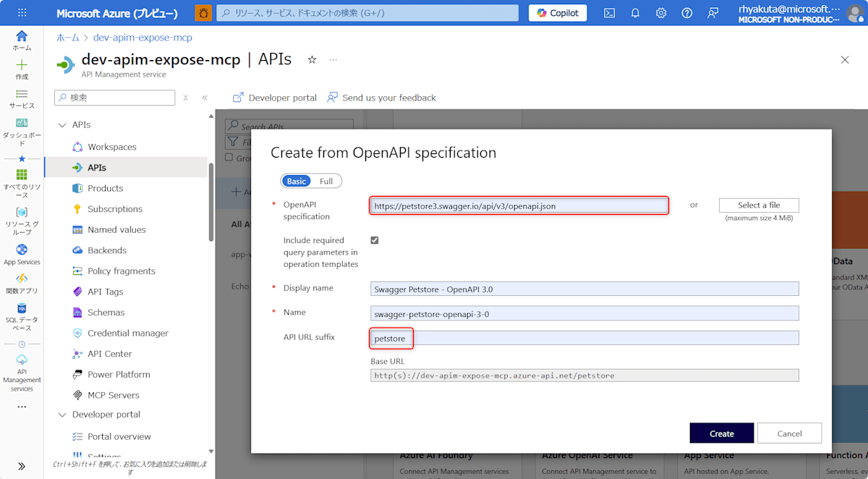The height and width of the screenshot is (479, 868).
Task: Collapse the resource menu with double arrow
Action: pyautogui.click(x=205, y=98)
